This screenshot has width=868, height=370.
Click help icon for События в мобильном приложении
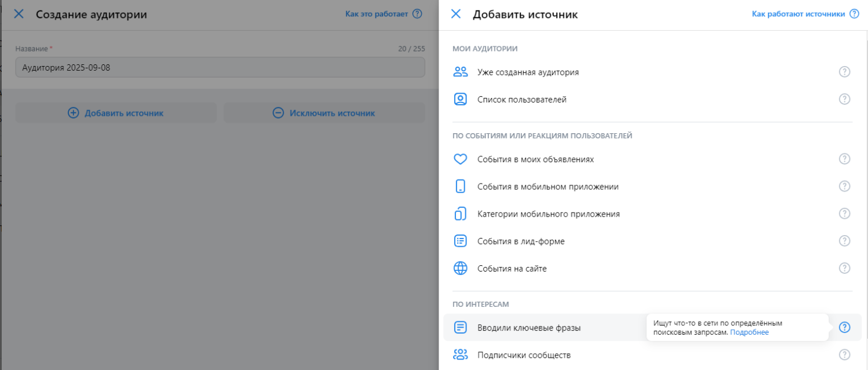[844, 186]
